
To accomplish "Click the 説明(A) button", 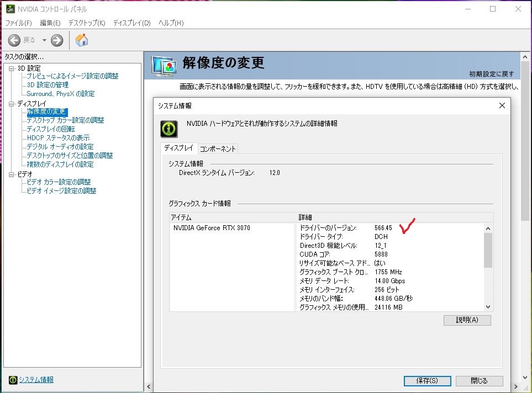I will pos(467,320).
